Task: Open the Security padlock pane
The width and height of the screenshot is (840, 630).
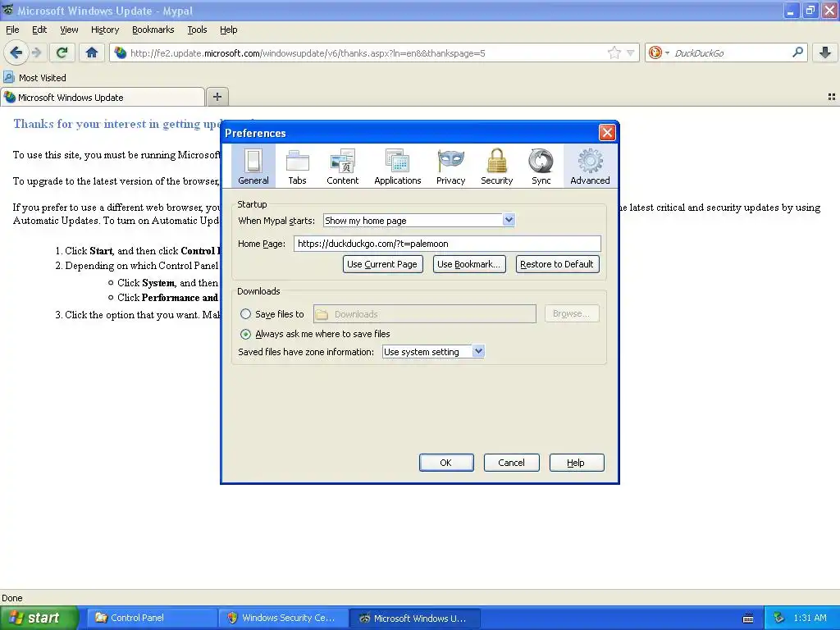Action: point(496,166)
